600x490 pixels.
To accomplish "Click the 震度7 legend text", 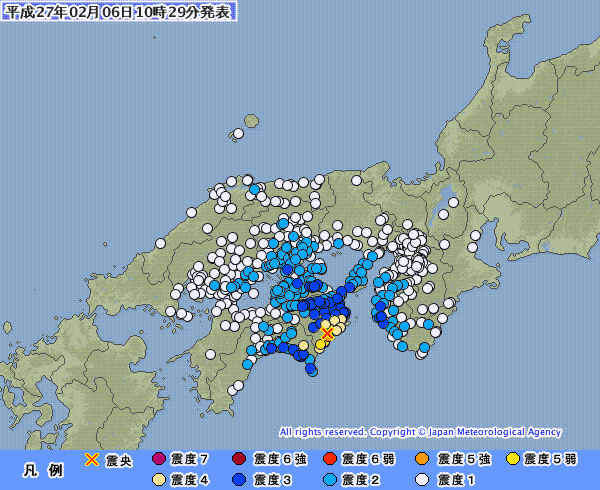I will pyautogui.click(x=190, y=459).
